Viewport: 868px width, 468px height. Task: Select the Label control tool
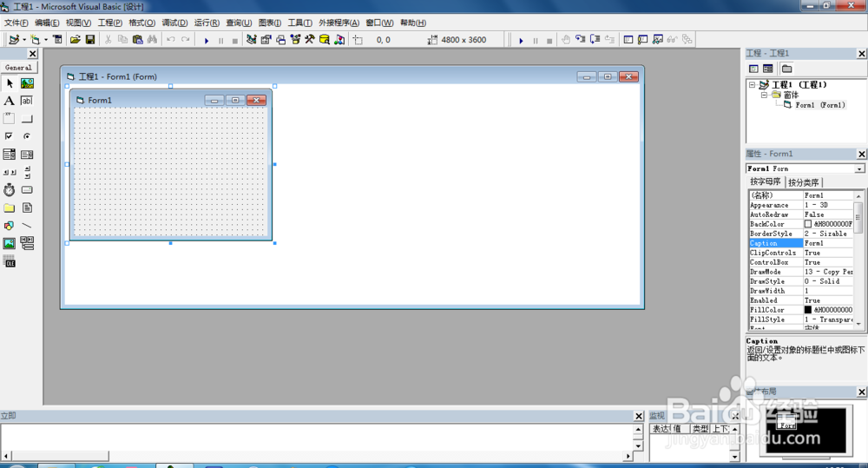tap(10, 101)
